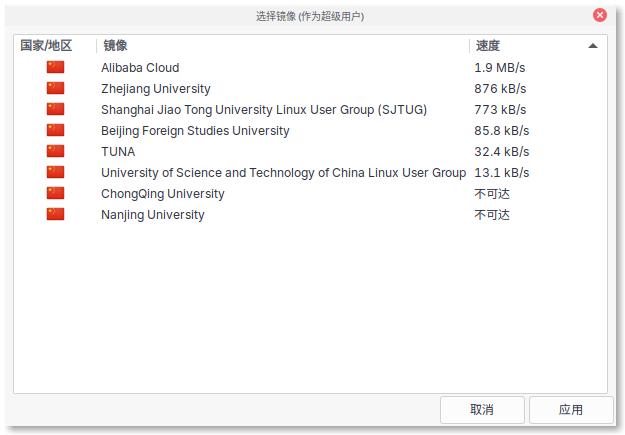This screenshot has height=435, width=625.
Task: Click the flag beside University of Science and Technology
Action: coord(55,172)
